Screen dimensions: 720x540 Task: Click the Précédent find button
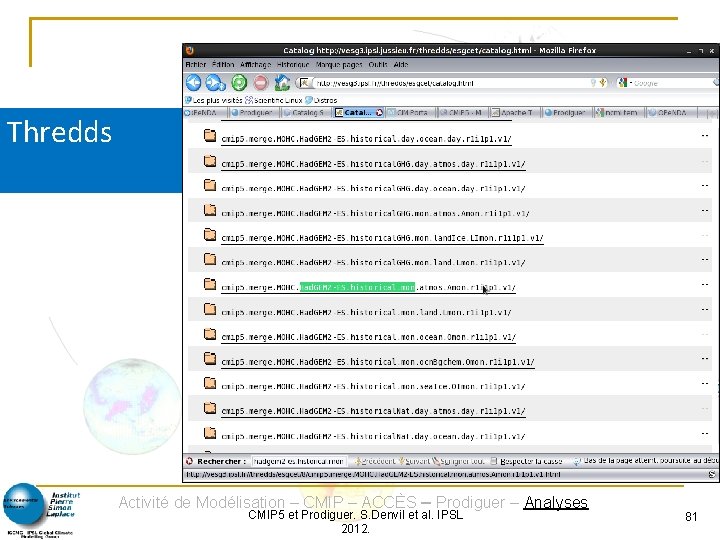tap(375, 461)
